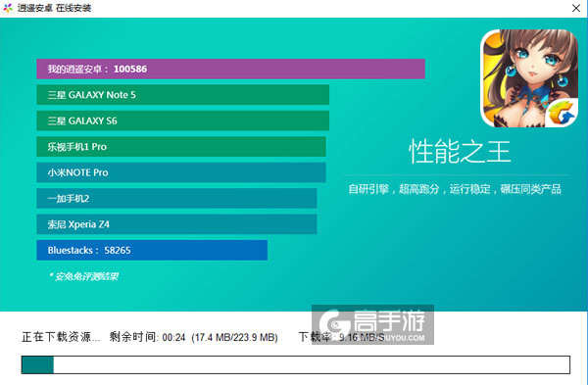Screen dimensions: 588x385
Task: Click the 剩余时间 00:24 remaining time label
Action: point(147,337)
